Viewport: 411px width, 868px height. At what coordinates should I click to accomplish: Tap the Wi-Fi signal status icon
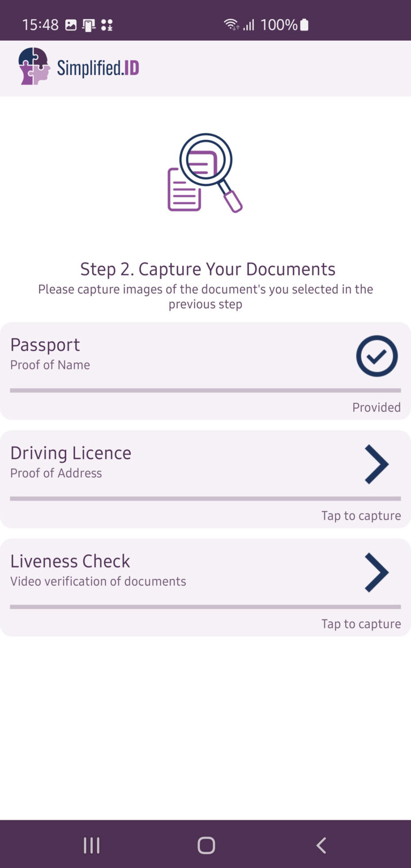click(231, 25)
